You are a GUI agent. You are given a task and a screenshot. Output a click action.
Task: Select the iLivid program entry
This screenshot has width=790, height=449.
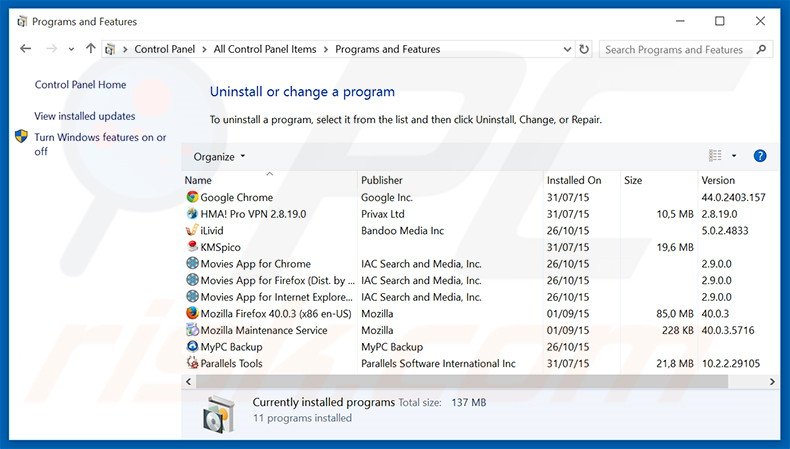click(x=212, y=230)
